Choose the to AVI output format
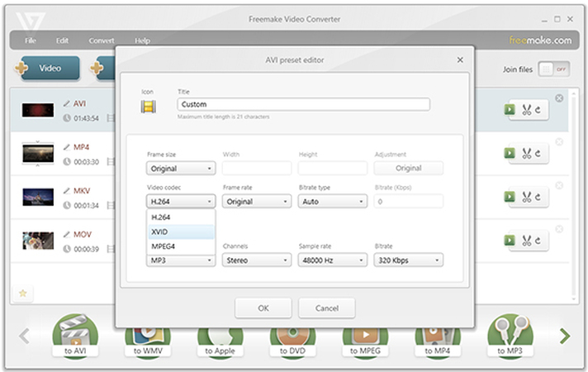Image resolution: width=588 pixels, height=372 pixels. coord(75,335)
